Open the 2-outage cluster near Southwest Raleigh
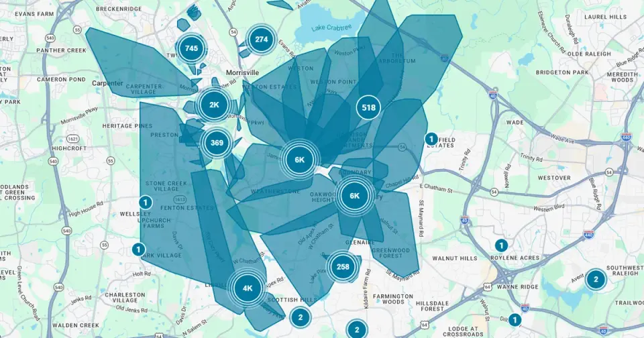Viewport: 644px width, 338px height. [x=595, y=280]
